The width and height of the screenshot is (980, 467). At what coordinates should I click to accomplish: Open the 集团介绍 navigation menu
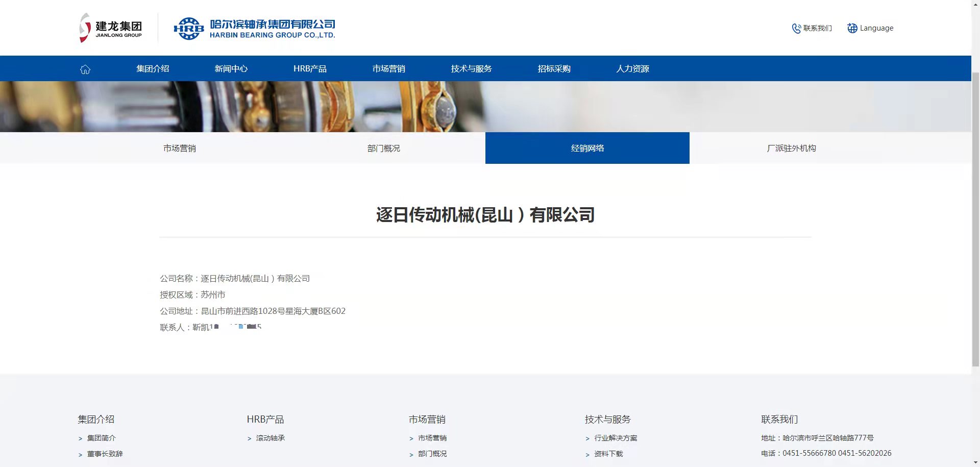(x=153, y=69)
